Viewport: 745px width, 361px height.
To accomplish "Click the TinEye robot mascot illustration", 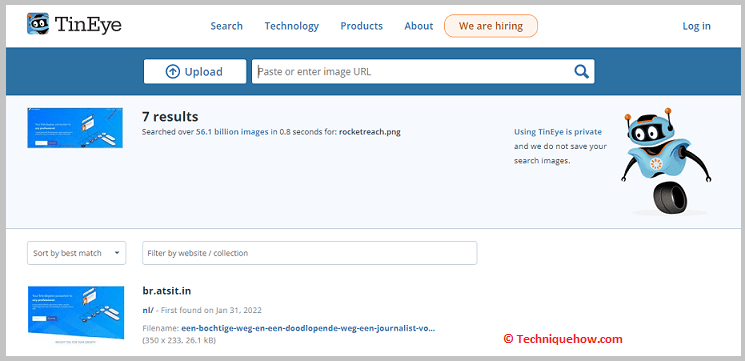I will pos(666,161).
